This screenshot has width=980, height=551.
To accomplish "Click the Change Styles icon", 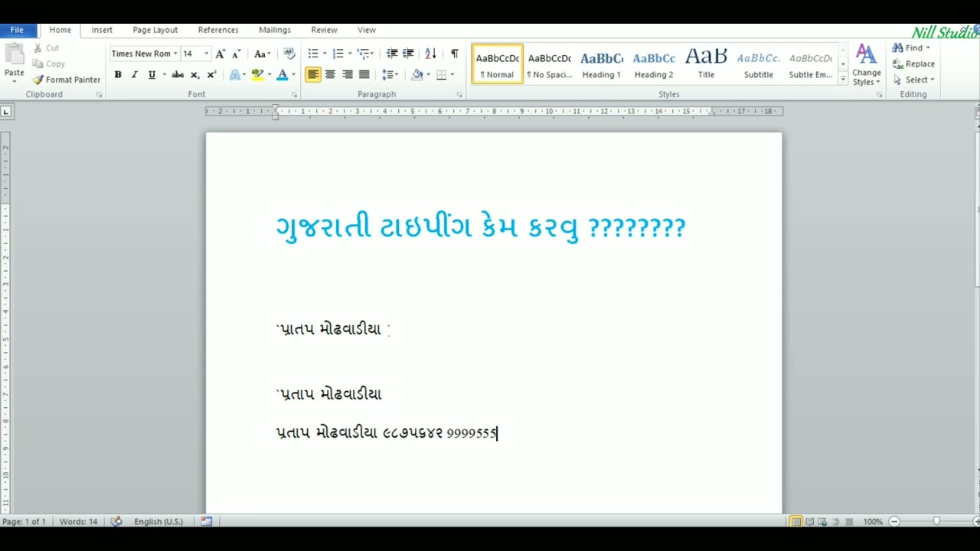I will 866,64.
